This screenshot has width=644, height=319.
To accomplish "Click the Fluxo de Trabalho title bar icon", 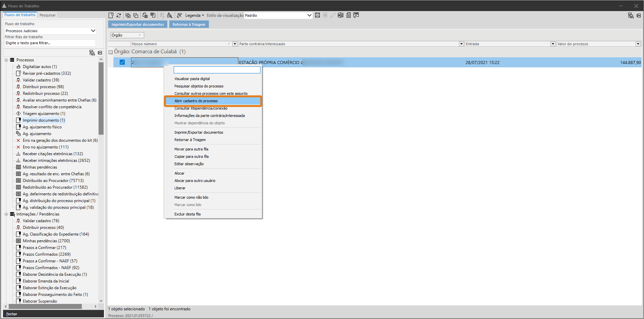I will (4, 6).
